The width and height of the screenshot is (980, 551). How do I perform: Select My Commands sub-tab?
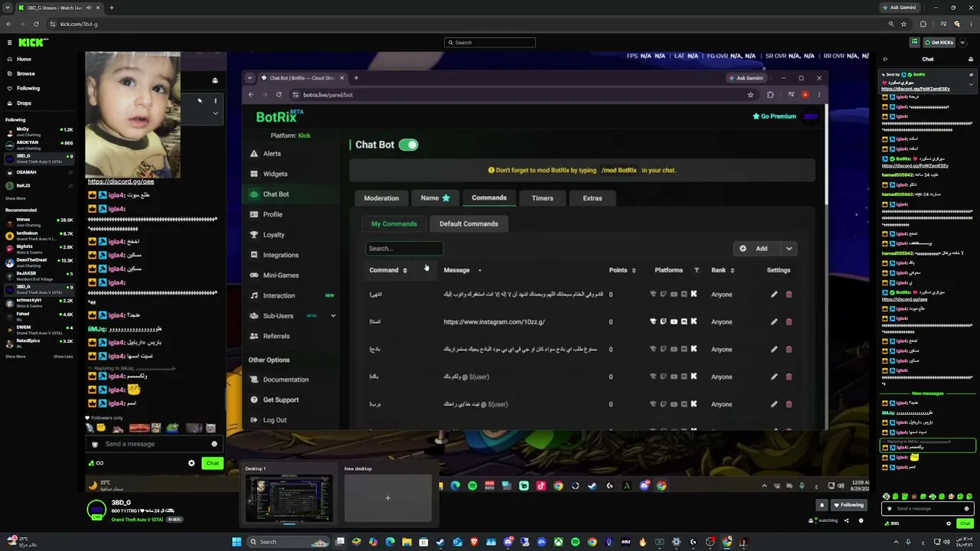point(394,224)
